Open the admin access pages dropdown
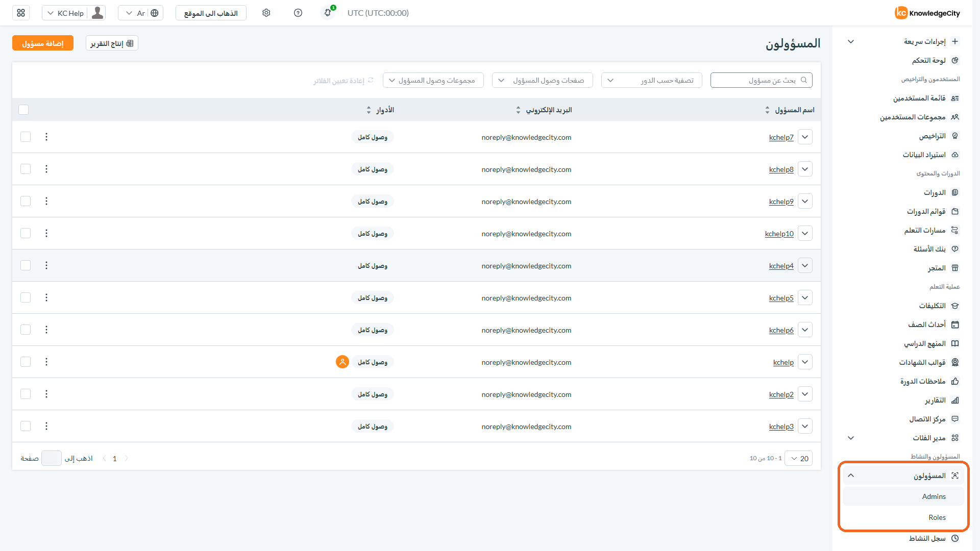Viewport: 980px width, 551px height. (542, 80)
